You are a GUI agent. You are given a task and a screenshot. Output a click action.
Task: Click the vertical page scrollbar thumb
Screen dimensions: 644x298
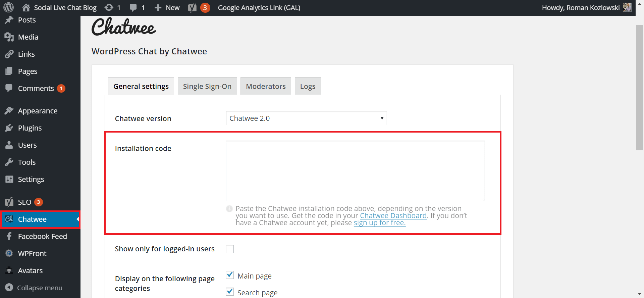point(640,87)
